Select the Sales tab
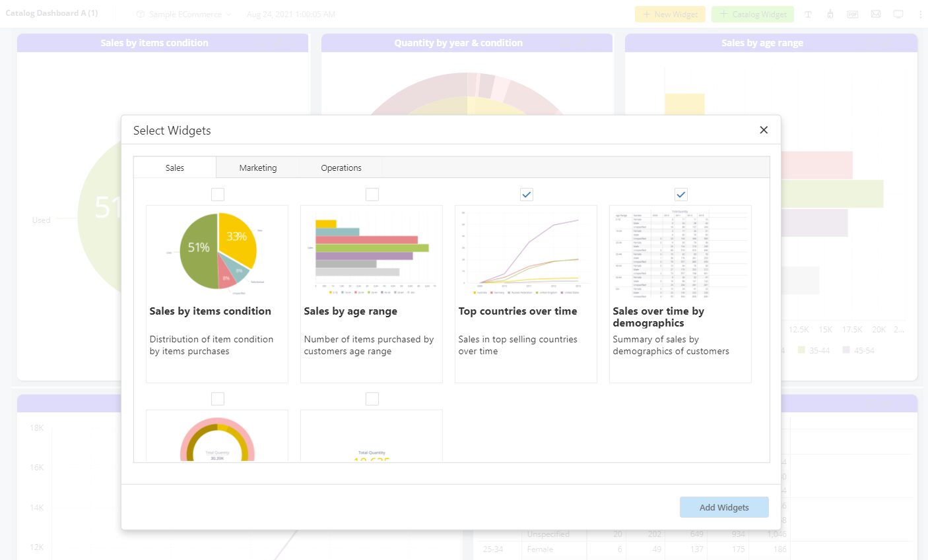This screenshot has height=560, width=928. click(x=174, y=168)
